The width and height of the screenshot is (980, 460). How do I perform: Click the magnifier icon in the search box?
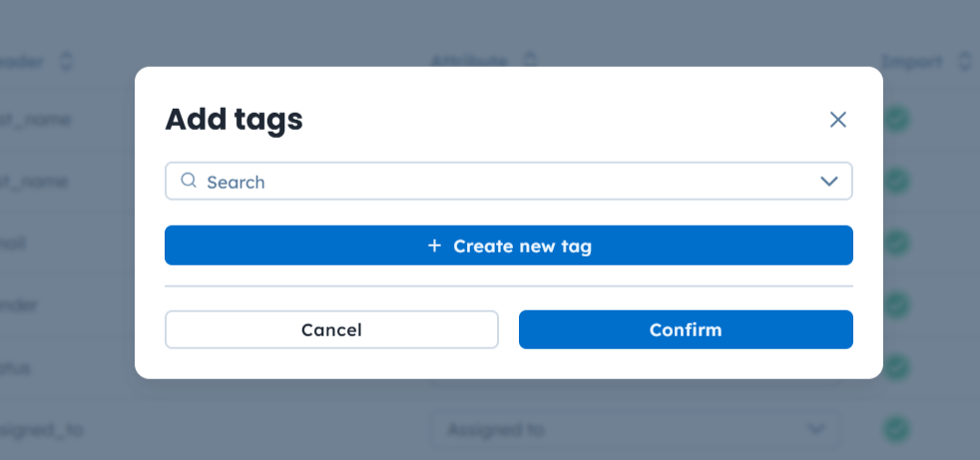pyautogui.click(x=189, y=182)
